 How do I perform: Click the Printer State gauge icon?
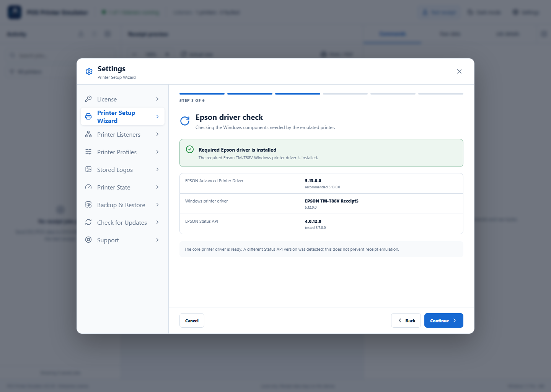click(88, 187)
